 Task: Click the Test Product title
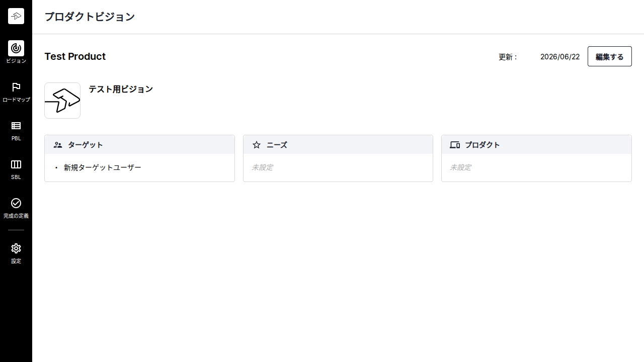(x=75, y=56)
